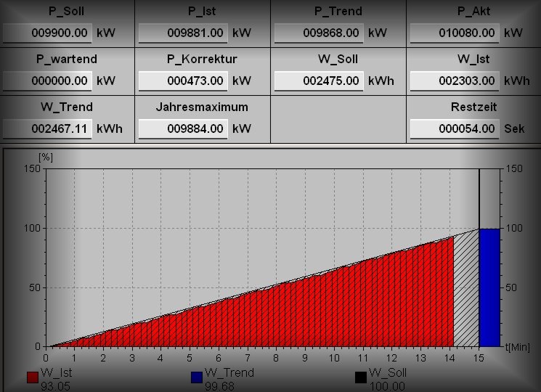Click the t[Min] axis label
Viewport: 541px width, 392px height.
click(x=517, y=348)
